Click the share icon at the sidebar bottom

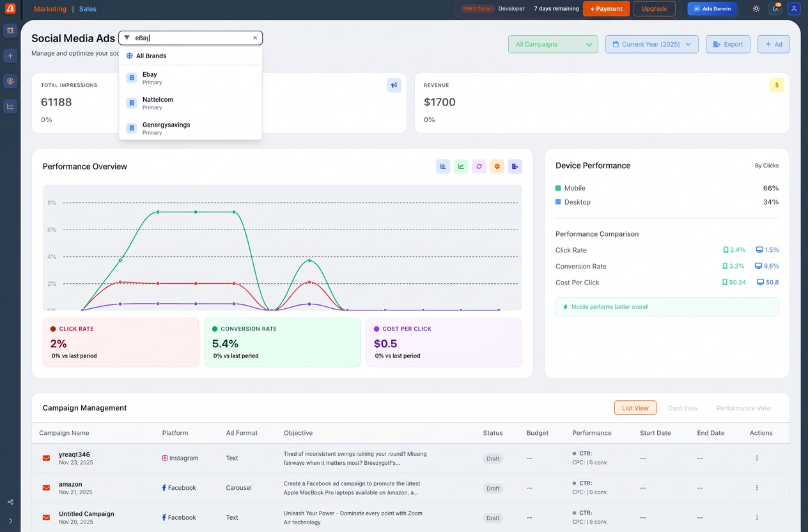click(x=10, y=502)
